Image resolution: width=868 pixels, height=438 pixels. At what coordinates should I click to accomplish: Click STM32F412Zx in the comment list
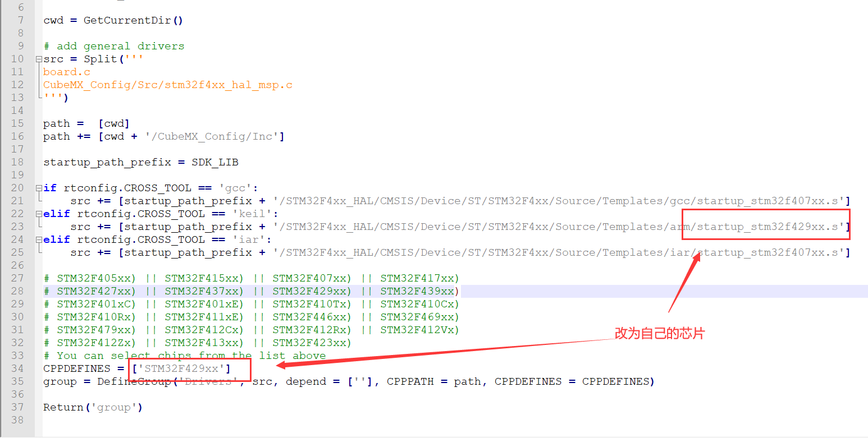click(94, 343)
